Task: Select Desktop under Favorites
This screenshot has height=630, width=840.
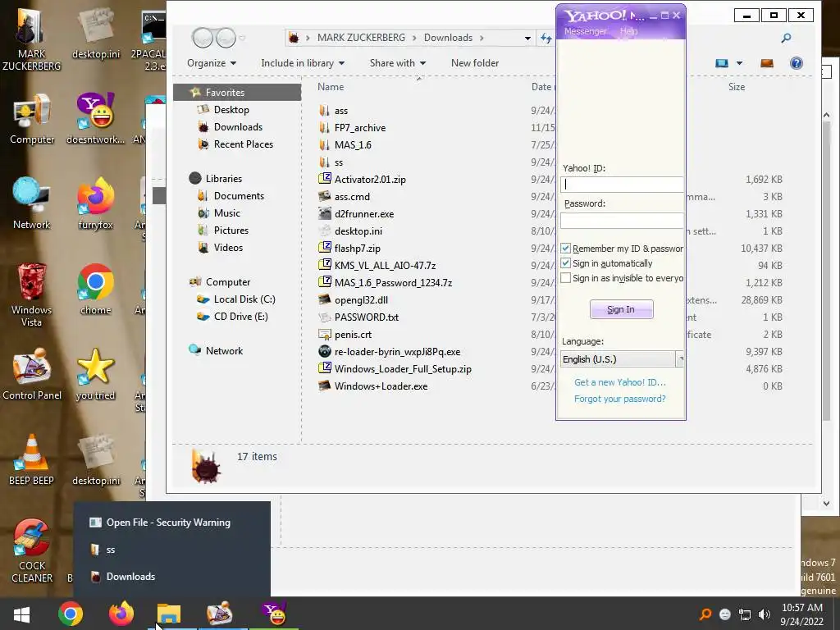Action: pyautogui.click(x=231, y=110)
